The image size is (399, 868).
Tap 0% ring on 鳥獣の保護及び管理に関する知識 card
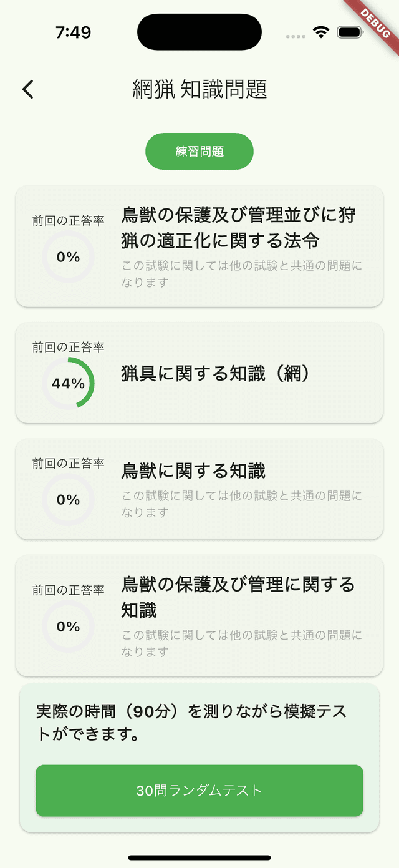(69, 627)
